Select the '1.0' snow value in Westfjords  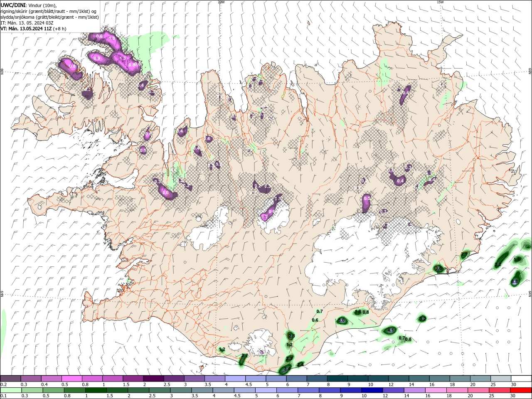pos(111,39)
